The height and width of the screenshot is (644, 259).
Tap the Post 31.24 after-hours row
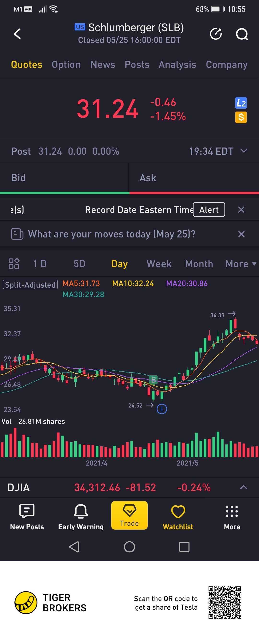[x=129, y=151]
